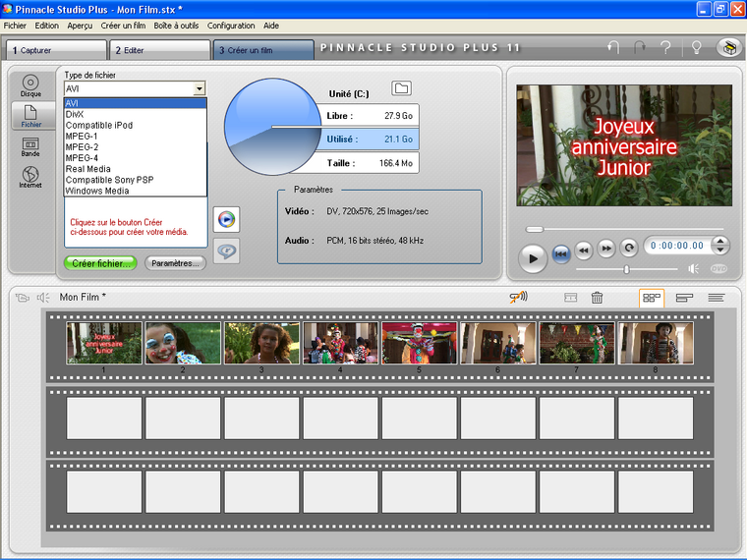Toggle loop playback button
The width and height of the screenshot is (747, 560).
629,248
